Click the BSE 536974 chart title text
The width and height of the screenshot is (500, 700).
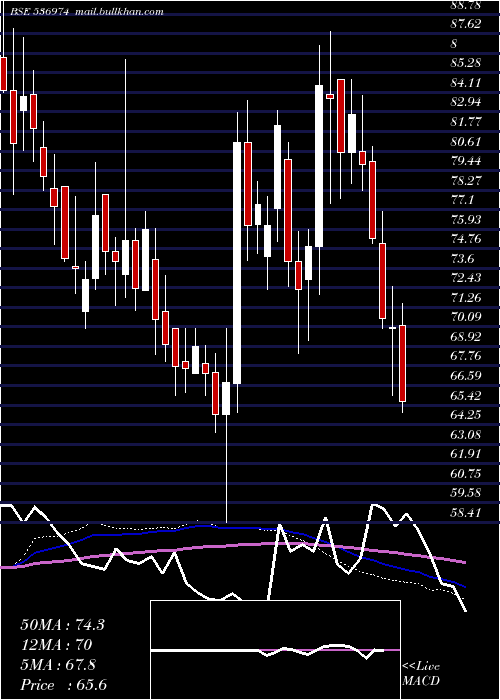tap(39, 12)
